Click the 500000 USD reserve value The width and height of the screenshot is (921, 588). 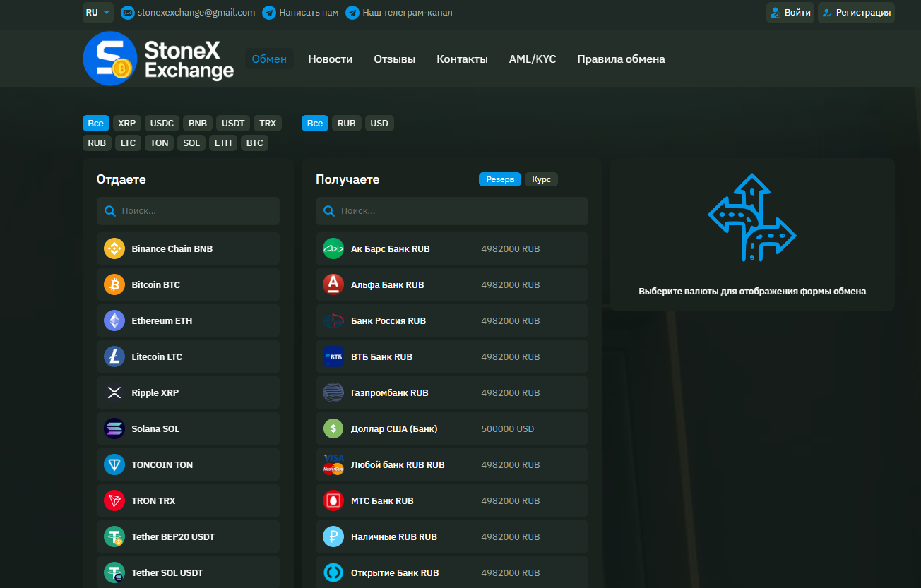tap(508, 429)
